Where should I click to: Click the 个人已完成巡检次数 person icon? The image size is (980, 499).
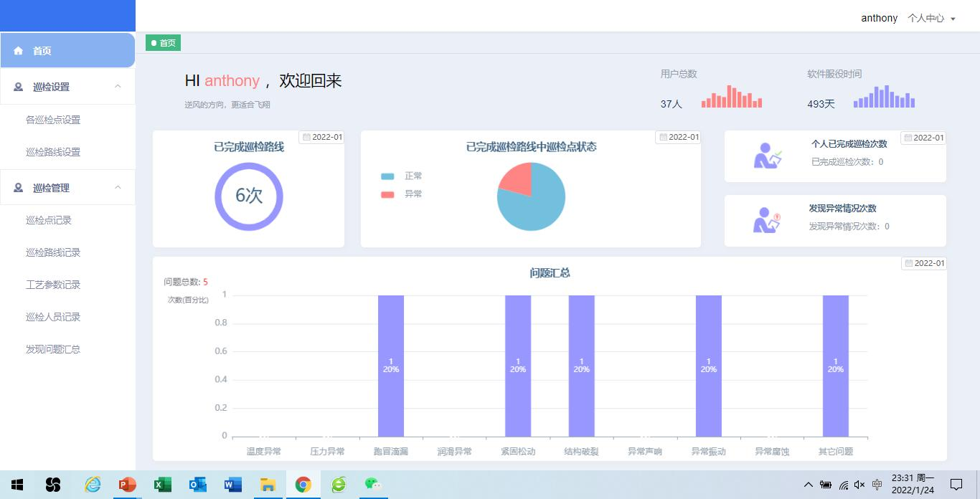pos(766,156)
